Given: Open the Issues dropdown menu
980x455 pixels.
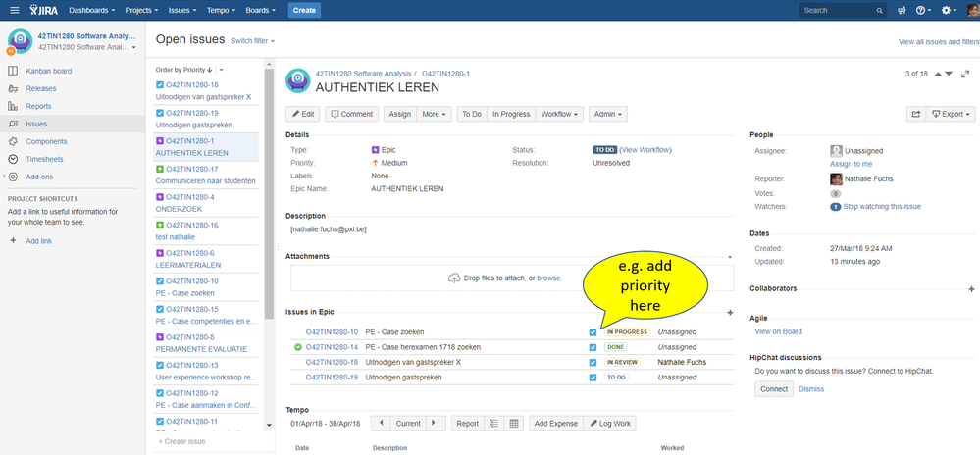Looking at the screenshot, I should point(182,10).
